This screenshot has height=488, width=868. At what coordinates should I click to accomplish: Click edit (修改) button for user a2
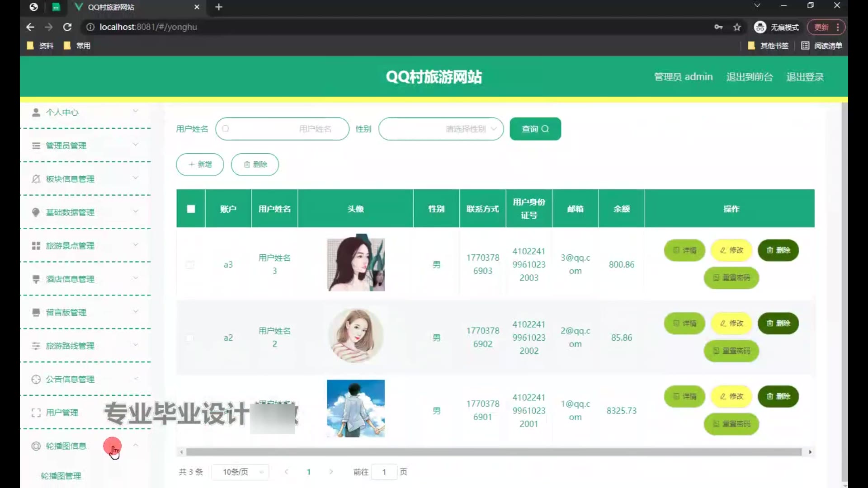tap(731, 324)
